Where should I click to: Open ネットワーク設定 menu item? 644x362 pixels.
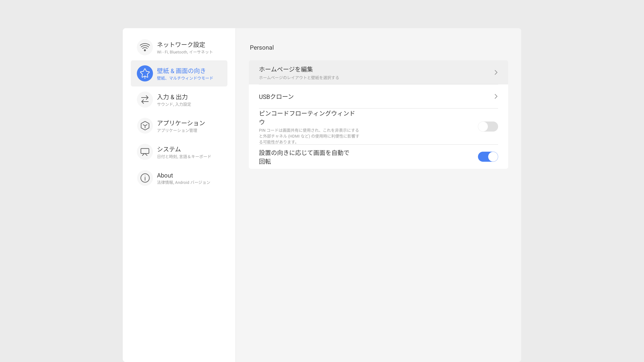click(x=181, y=45)
